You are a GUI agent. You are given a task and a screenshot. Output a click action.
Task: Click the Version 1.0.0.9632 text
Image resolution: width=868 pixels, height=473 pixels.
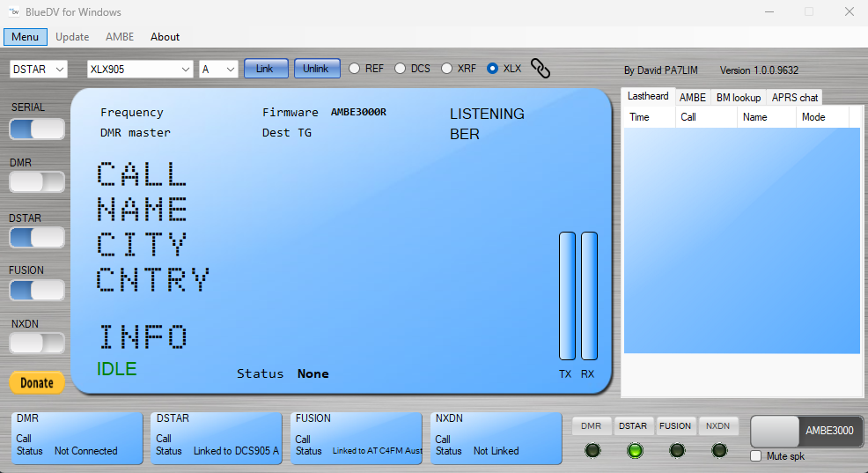point(759,70)
